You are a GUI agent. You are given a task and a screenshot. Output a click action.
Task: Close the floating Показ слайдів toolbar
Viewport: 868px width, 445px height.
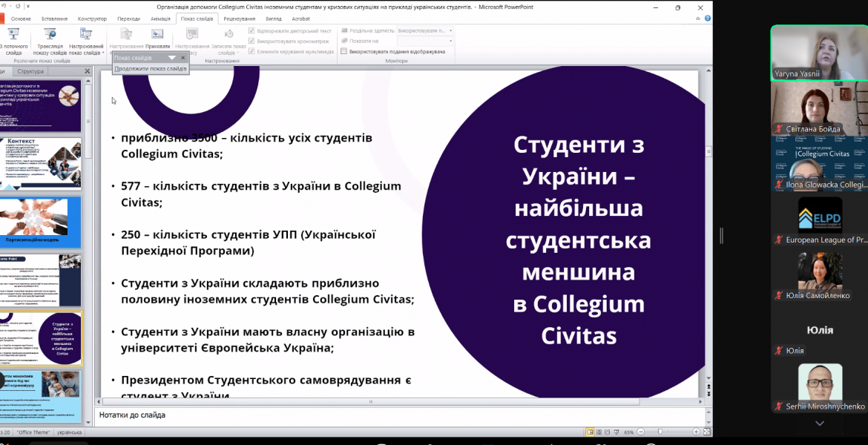click(183, 58)
